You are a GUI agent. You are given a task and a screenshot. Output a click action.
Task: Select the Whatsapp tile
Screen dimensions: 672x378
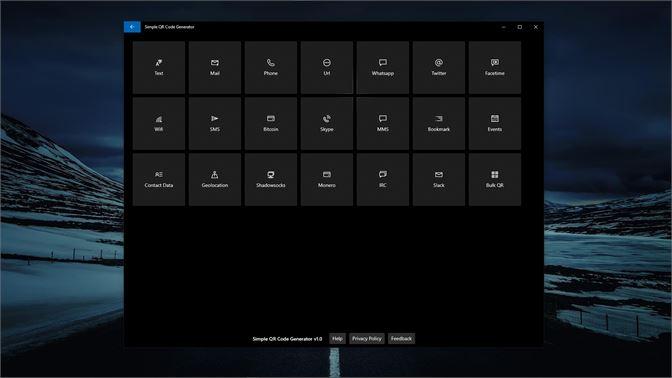pos(383,67)
